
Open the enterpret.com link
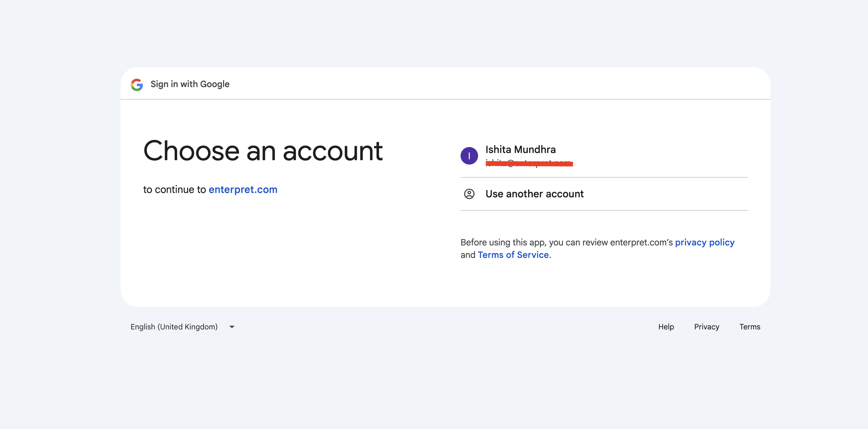pyautogui.click(x=242, y=190)
